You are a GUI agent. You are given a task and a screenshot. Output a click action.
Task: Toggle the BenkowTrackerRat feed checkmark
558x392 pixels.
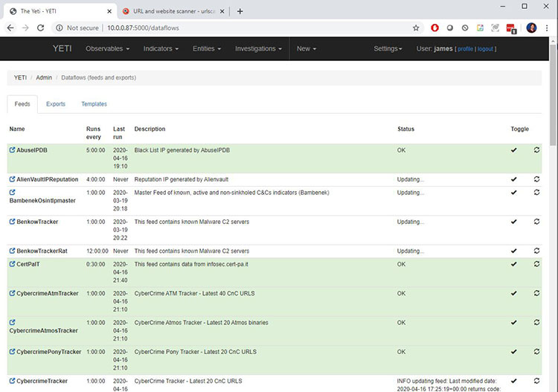(x=513, y=251)
